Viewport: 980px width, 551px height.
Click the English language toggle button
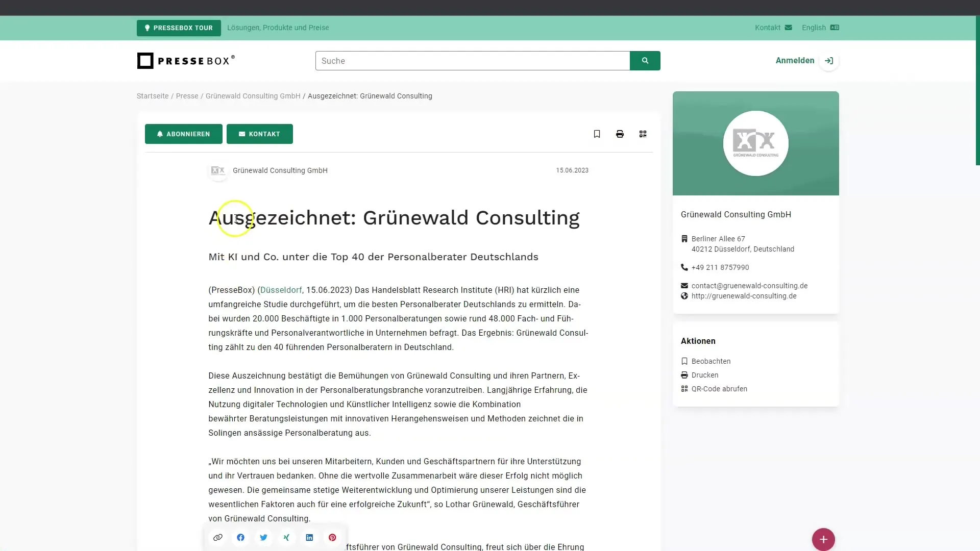click(819, 28)
